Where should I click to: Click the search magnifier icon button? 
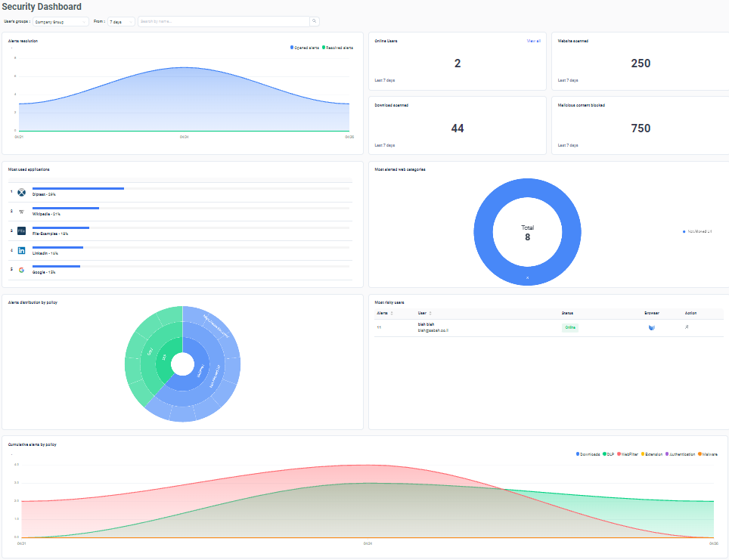pyautogui.click(x=315, y=21)
